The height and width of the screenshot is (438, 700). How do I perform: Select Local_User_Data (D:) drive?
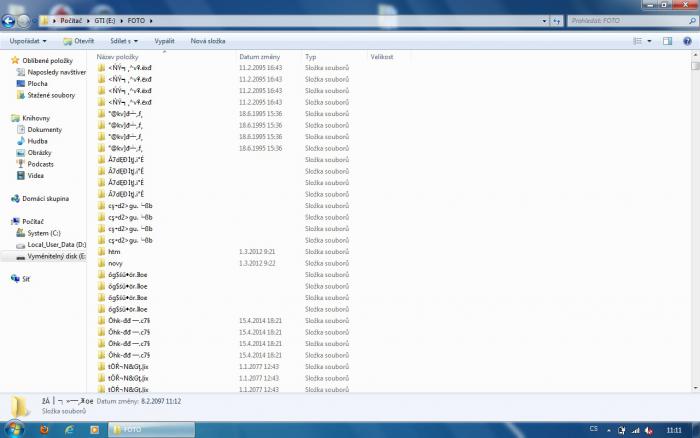pyautogui.click(x=56, y=244)
